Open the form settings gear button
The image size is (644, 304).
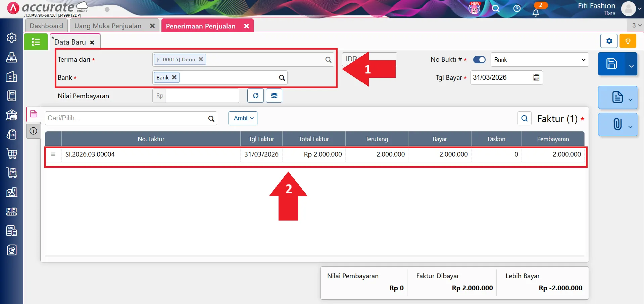(x=609, y=41)
